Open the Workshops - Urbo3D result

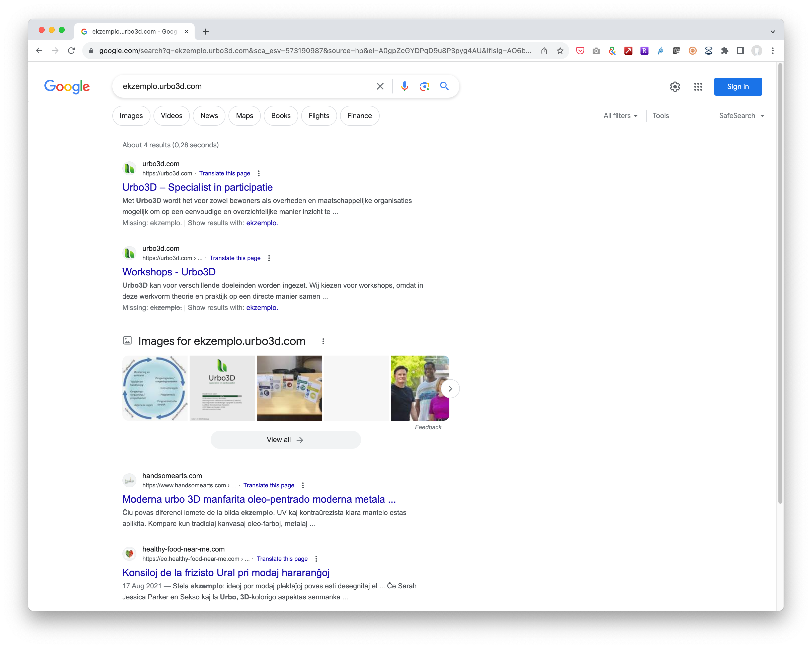[x=169, y=272]
